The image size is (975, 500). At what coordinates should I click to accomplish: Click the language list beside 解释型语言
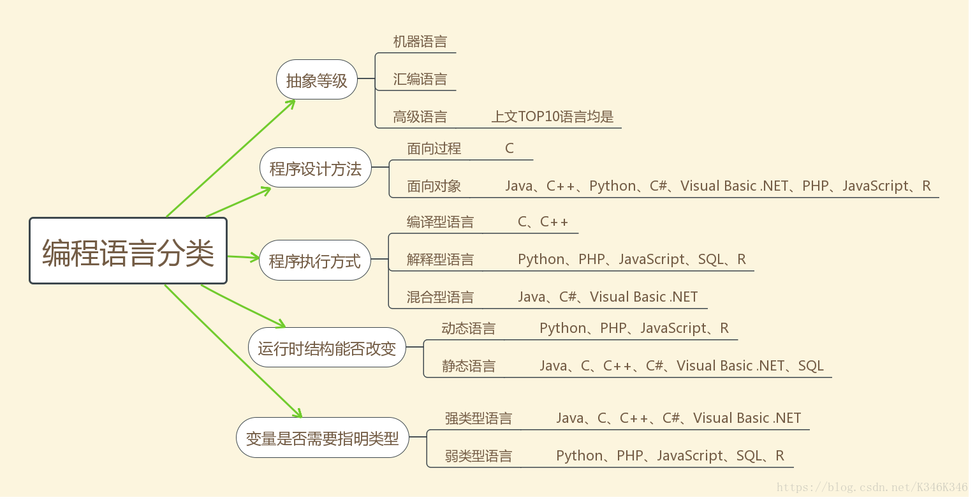[632, 259]
